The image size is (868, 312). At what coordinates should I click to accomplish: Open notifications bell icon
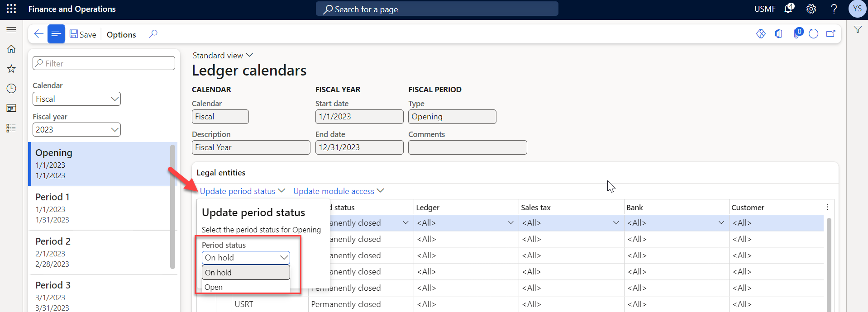(x=789, y=9)
